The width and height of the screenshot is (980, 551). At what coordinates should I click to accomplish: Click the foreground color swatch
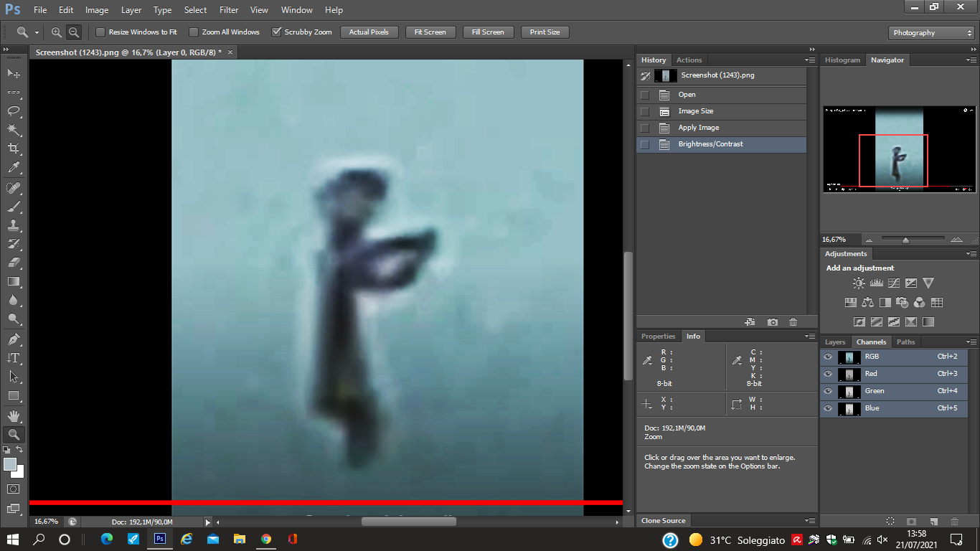[x=10, y=464]
